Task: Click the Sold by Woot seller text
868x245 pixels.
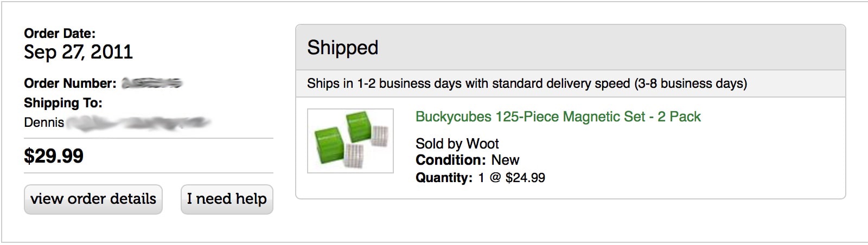Action: tap(457, 144)
